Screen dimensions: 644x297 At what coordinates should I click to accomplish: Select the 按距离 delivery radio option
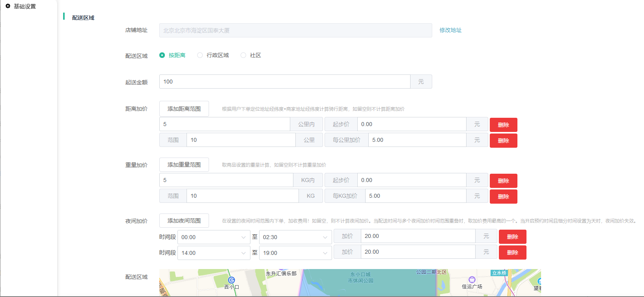click(162, 55)
